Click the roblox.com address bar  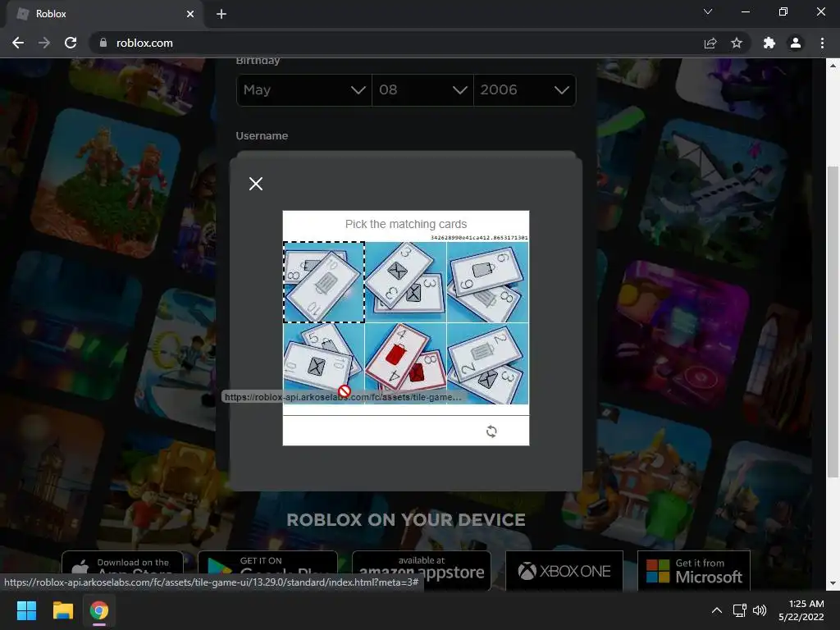point(396,43)
